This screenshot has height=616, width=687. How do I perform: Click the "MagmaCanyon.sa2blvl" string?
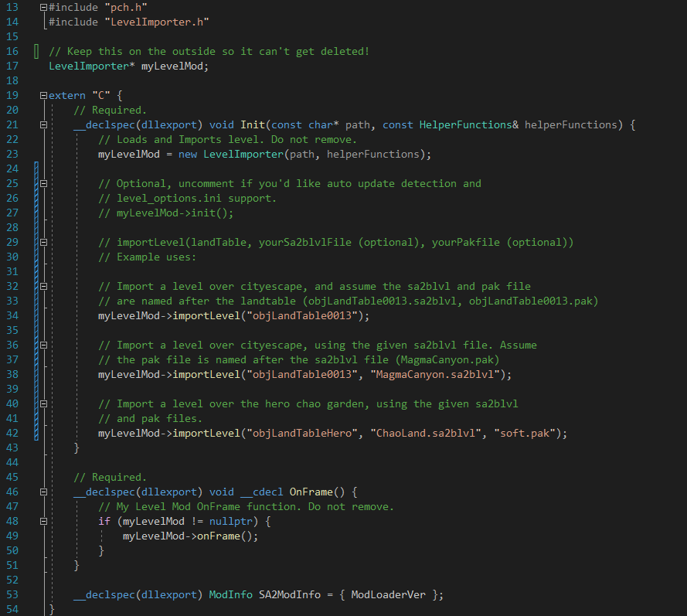pos(435,375)
